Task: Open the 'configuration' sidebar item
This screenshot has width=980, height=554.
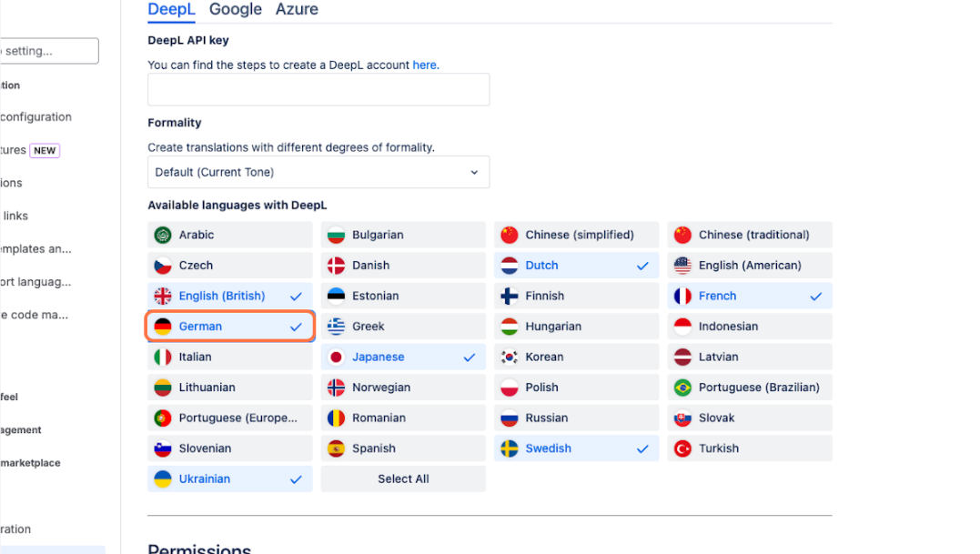Action: pos(35,116)
